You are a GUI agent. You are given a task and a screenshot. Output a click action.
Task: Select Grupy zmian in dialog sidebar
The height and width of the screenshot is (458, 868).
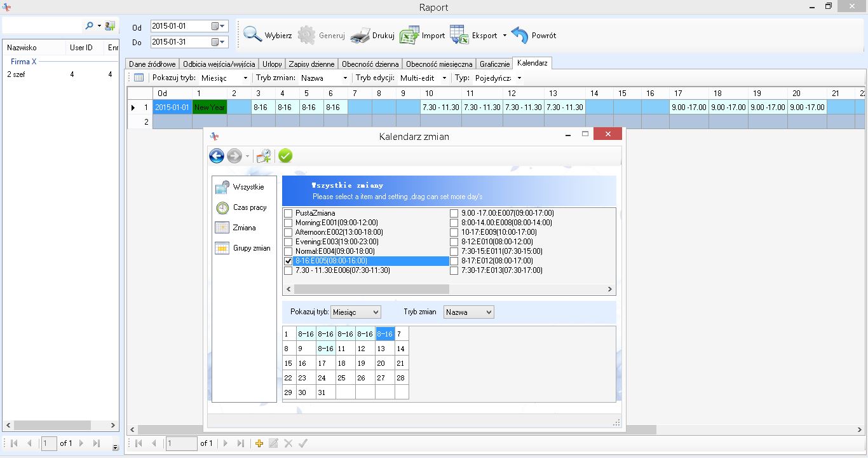(222, 248)
